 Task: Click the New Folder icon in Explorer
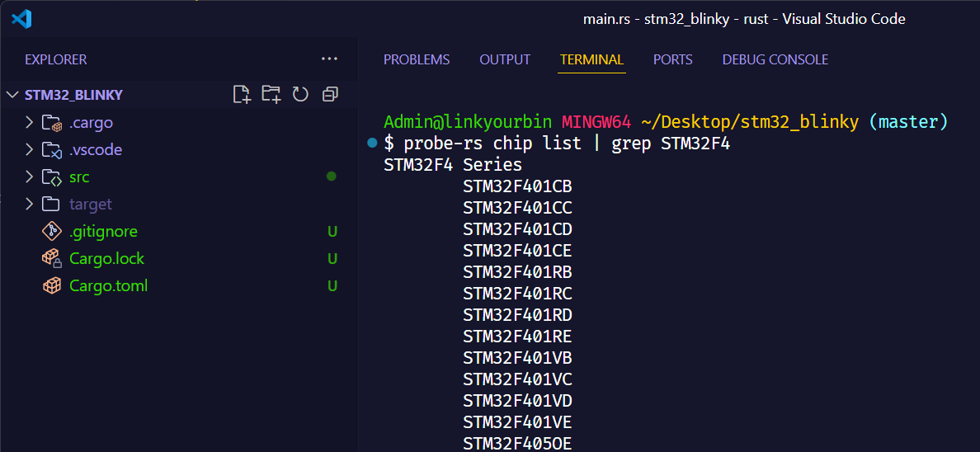pyautogui.click(x=271, y=94)
